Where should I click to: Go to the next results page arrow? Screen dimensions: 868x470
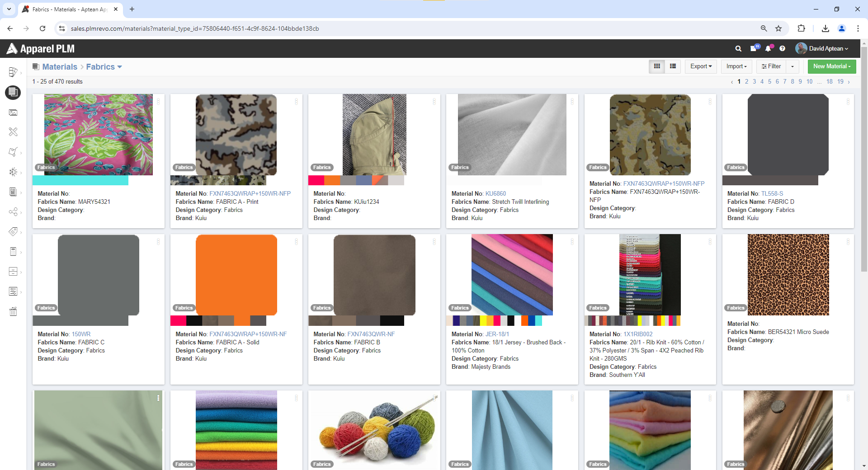(849, 82)
